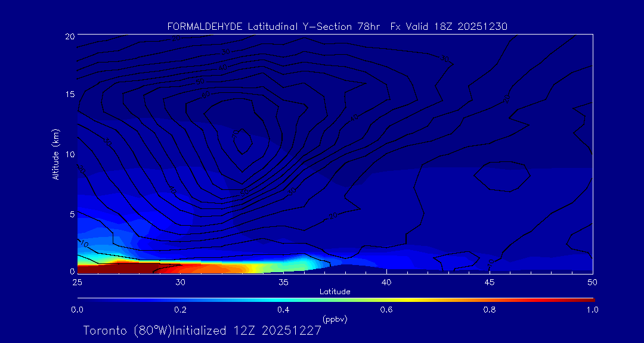Click inside closed contour near latitude 45
The width and height of the screenshot is (644, 343).
[x=502, y=176]
